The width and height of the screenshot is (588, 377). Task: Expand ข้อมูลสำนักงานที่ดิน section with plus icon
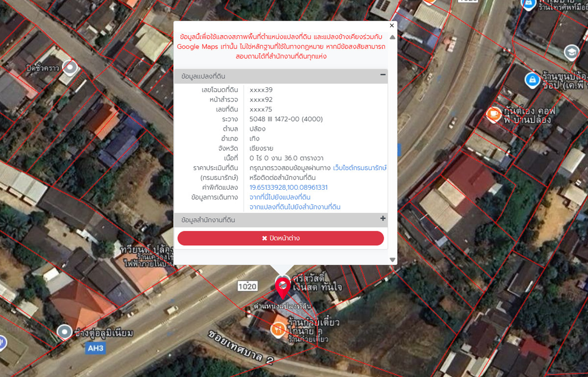(x=383, y=219)
